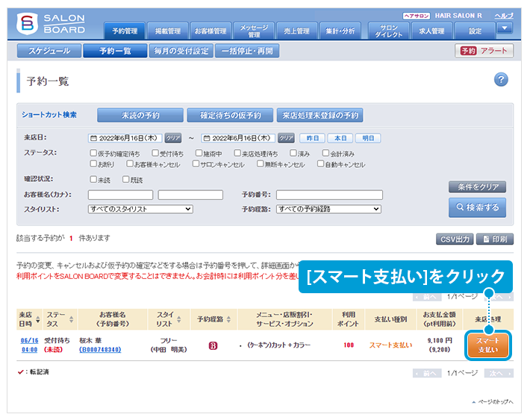Viewport: 530px width, 420px height.
Task: Switch to スケジュール sub-tab
Action: coord(49,51)
